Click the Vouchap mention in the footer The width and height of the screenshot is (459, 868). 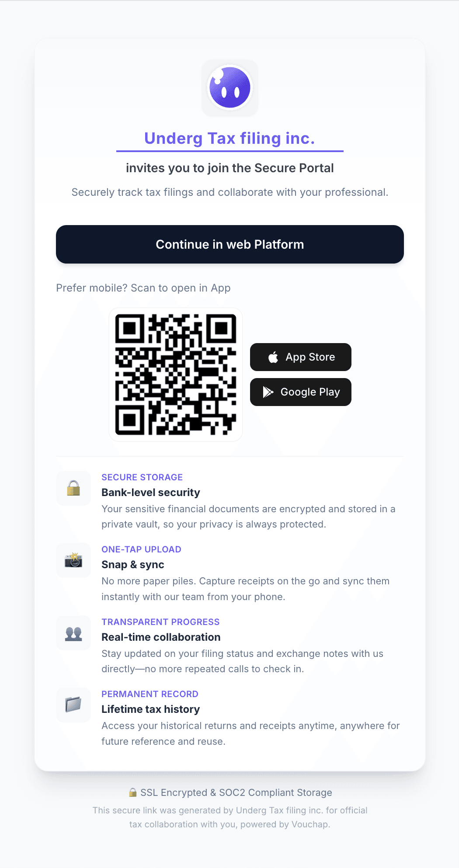point(310,824)
